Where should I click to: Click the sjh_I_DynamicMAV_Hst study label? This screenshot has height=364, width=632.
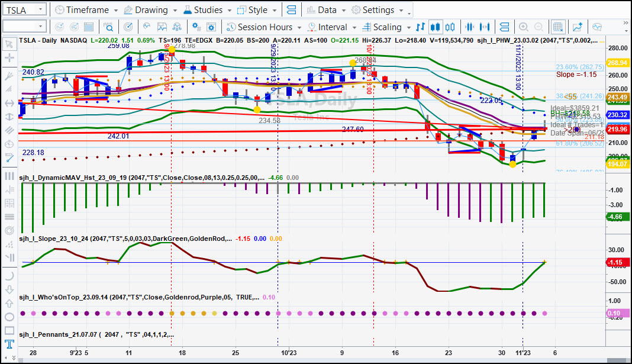pos(142,178)
